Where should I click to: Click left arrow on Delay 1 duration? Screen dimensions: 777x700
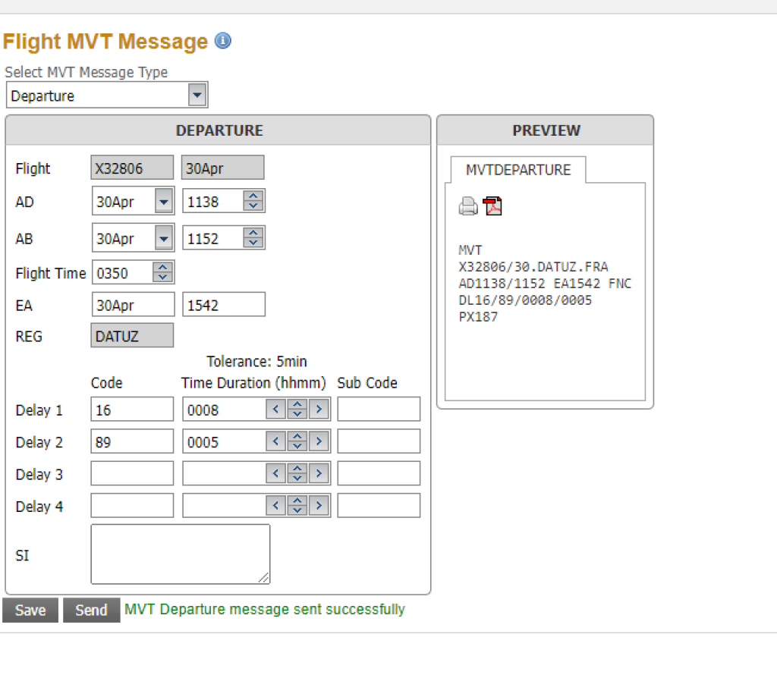[x=275, y=410]
